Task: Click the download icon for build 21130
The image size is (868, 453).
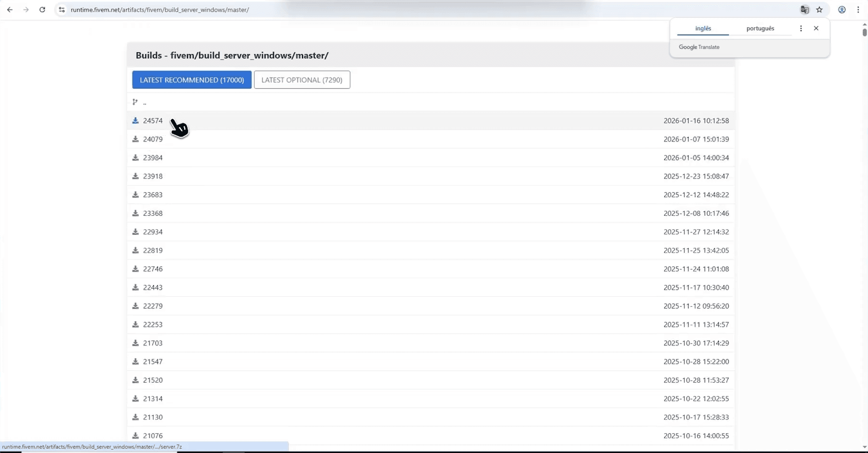Action: click(135, 417)
